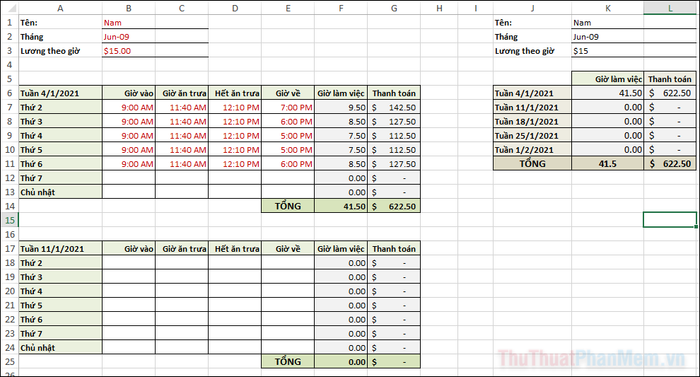700x377 pixels.
Task: Click the 'Hết ăn trưa' header in row 6
Action: 235,93
